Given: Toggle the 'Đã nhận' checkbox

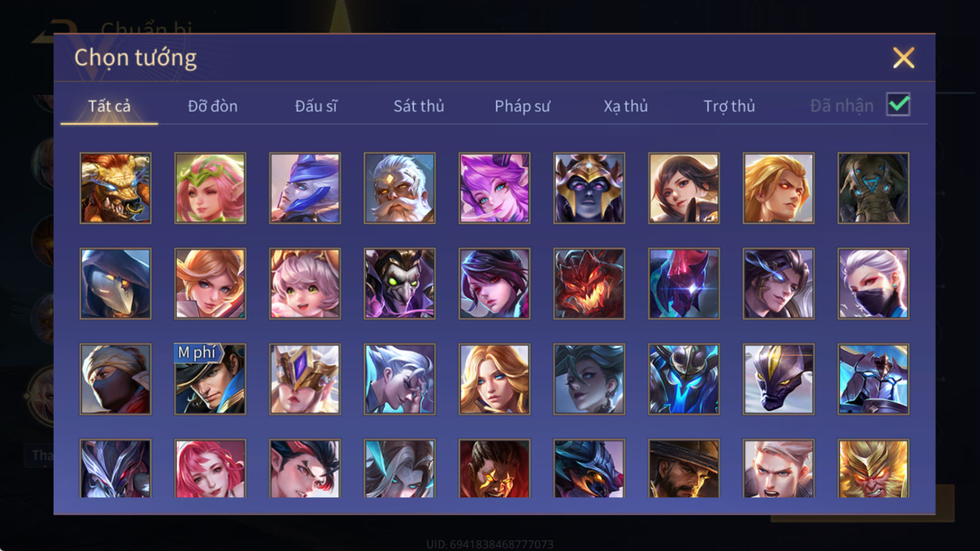Looking at the screenshot, I should 899,105.
